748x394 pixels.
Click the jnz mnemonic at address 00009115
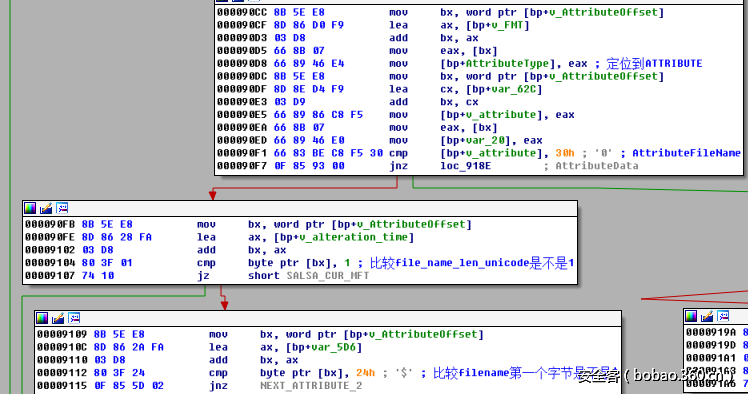pos(218,386)
